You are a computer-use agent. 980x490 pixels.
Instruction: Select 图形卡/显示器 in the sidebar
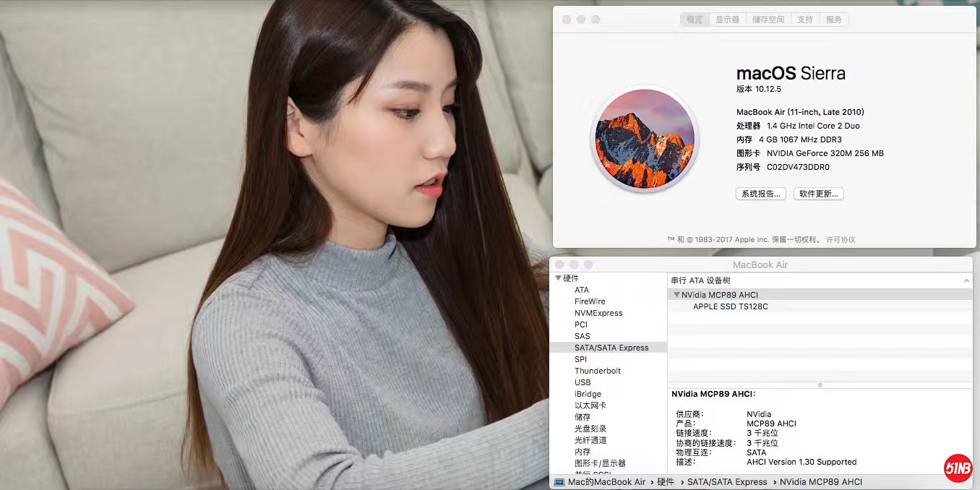[x=600, y=463]
